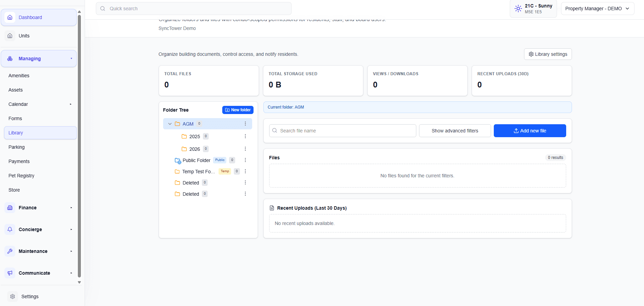Click the Units house icon
Image resolution: width=644 pixels, height=306 pixels.
coord(10,36)
